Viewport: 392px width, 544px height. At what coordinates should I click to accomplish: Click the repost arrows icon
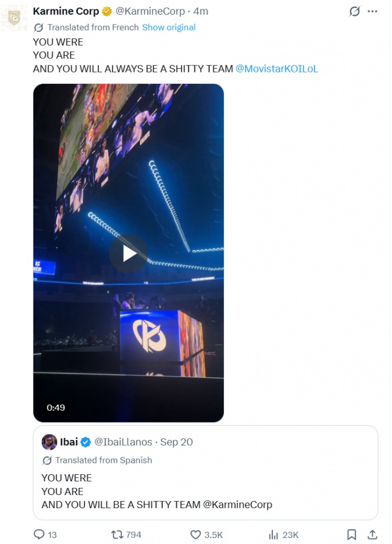pyautogui.click(x=117, y=534)
